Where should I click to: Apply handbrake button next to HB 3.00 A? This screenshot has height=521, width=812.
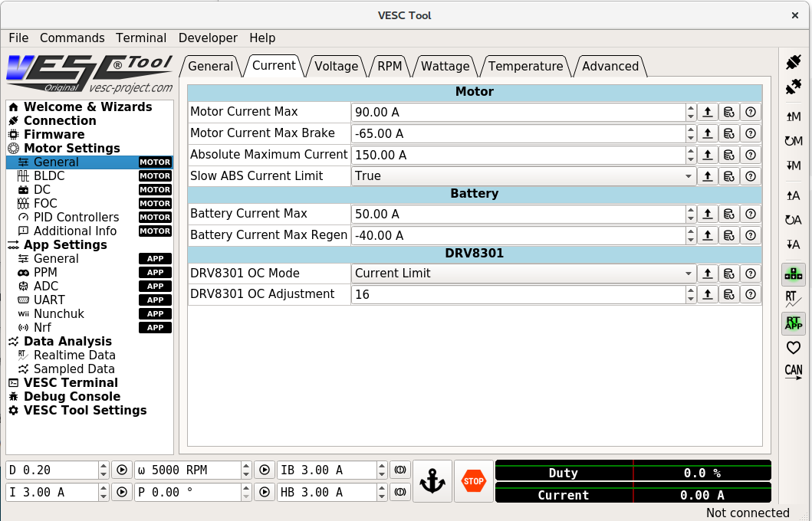(x=399, y=492)
